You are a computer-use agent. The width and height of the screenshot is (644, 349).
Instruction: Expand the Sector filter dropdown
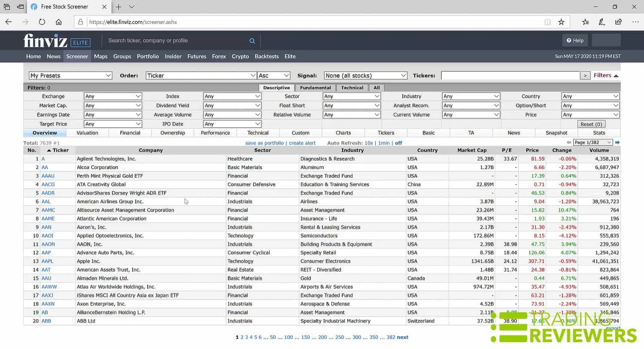point(352,96)
